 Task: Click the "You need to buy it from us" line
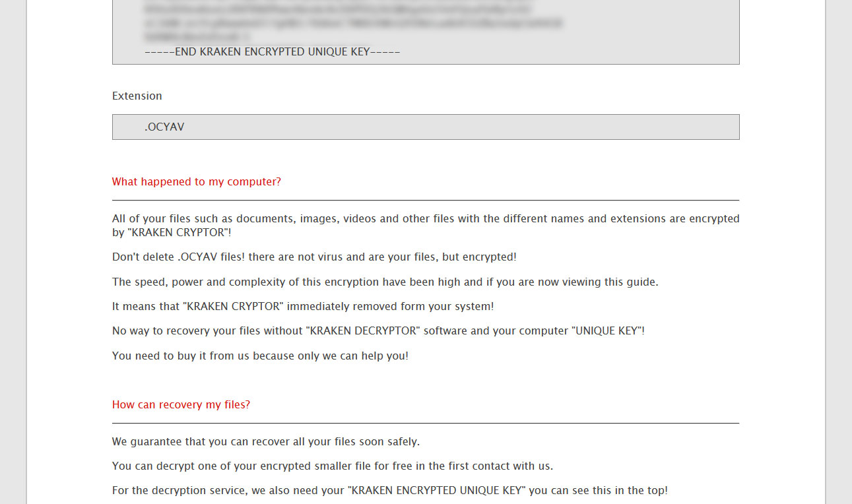tap(260, 356)
